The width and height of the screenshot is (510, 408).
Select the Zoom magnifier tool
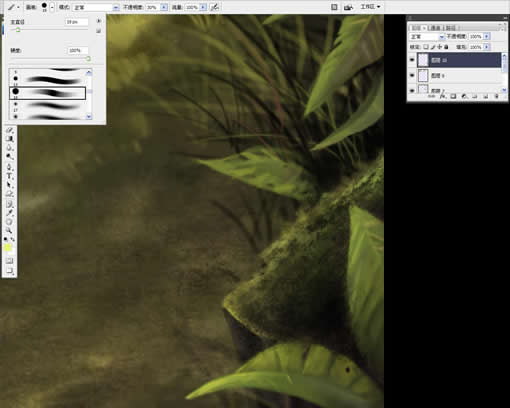click(x=9, y=230)
